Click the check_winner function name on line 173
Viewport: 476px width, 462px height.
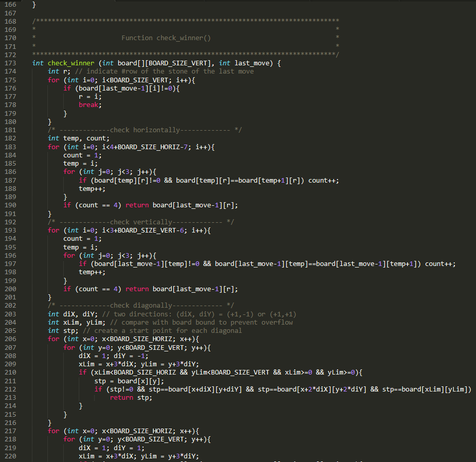click(70, 63)
